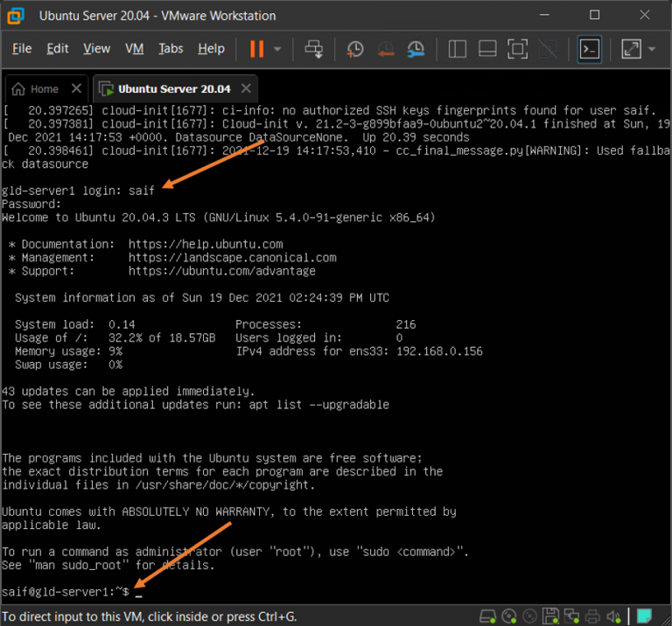The width and height of the screenshot is (672, 626).
Task: Open the Help menu
Action: pos(211,49)
